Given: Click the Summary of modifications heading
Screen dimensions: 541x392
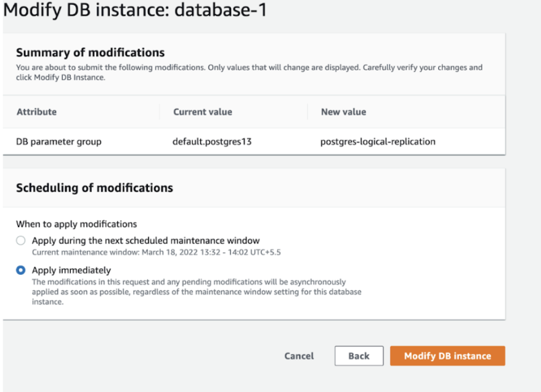Looking at the screenshot, I should [91, 52].
